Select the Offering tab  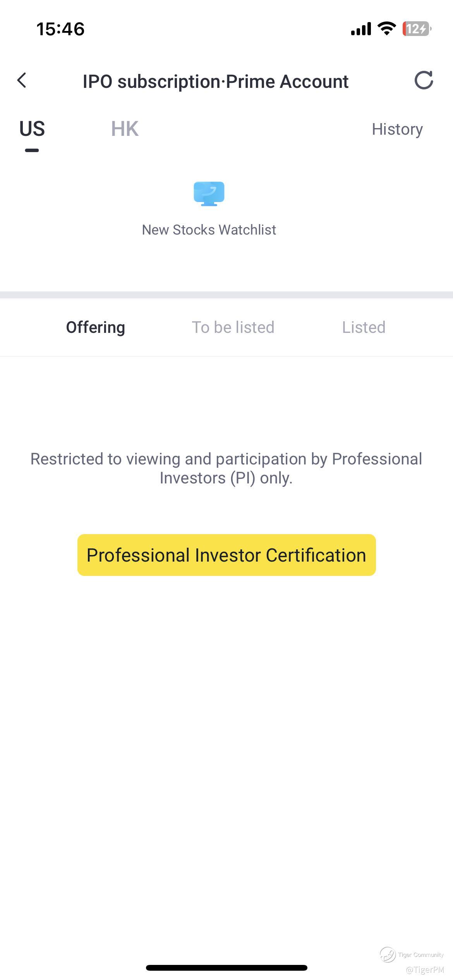pos(96,327)
